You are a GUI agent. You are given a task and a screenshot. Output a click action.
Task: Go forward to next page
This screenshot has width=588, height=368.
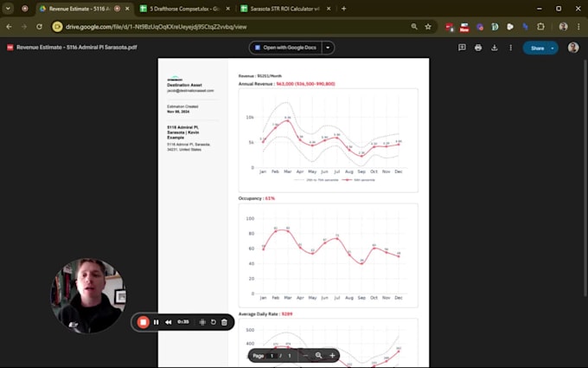click(24, 27)
